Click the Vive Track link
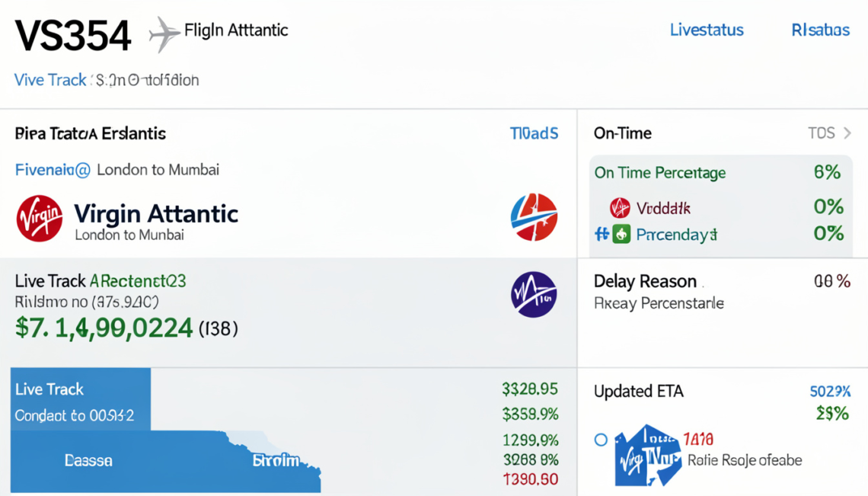This screenshot has width=868, height=496. tap(49, 79)
